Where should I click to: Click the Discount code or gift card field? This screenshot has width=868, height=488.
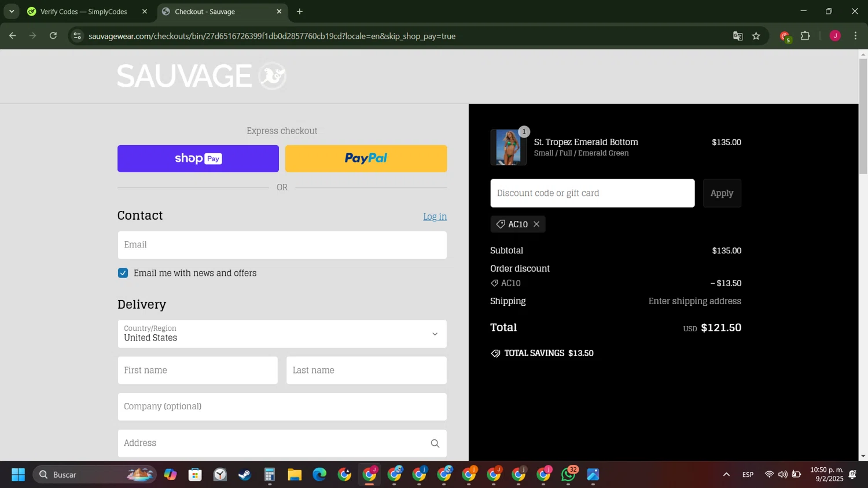(592, 193)
